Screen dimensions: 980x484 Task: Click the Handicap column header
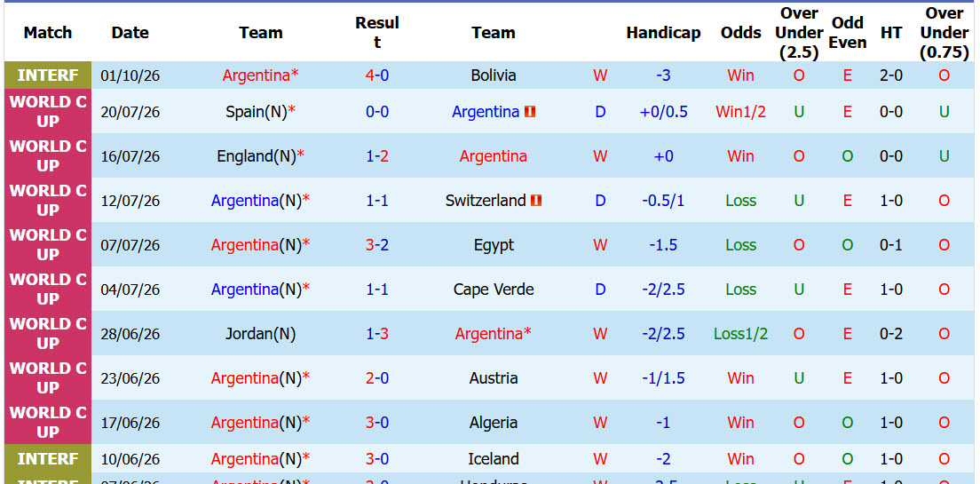tap(663, 33)
